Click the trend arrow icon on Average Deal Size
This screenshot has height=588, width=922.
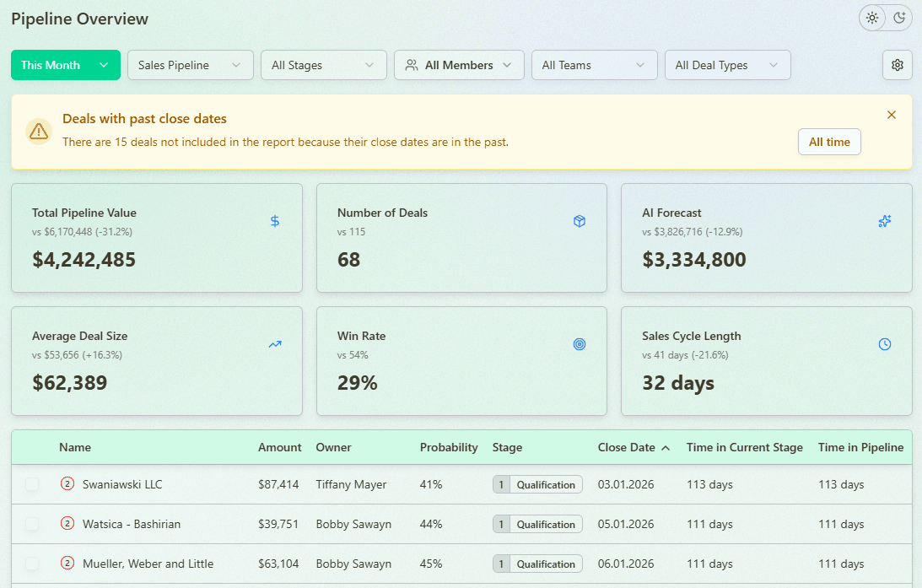(x=274, y=344)
